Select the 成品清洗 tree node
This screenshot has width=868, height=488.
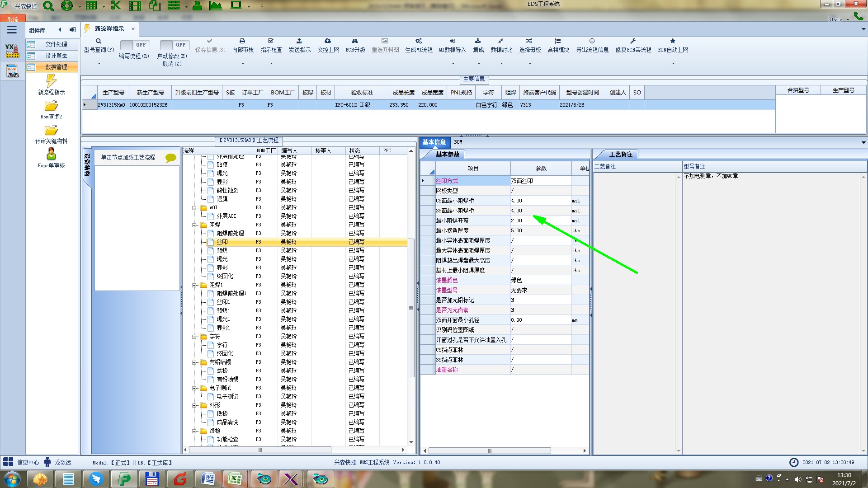point(227,422)
